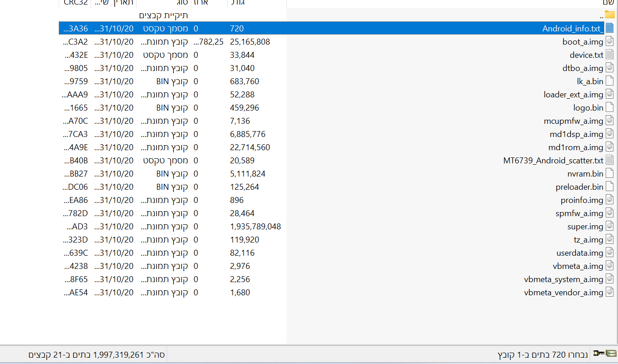Click the lk_a.bin blank file icon
Image resolution: width=618 pixels, height=364 pixels.
609,81
